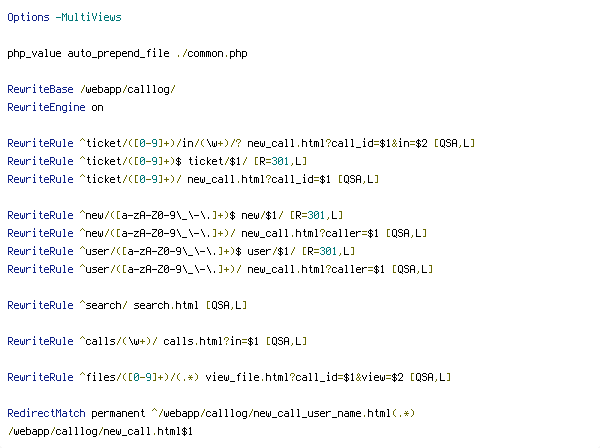The width and height of the screenshot is (600, 448).
Task: Click the new_call.html?caller=$1 on the user rule
Action: (x=316, y=269)
